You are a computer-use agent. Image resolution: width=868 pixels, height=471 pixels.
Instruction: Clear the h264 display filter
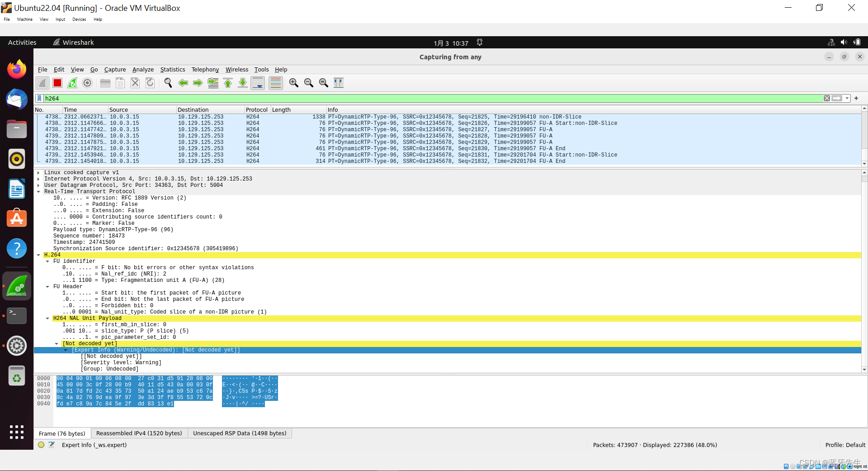827,98
